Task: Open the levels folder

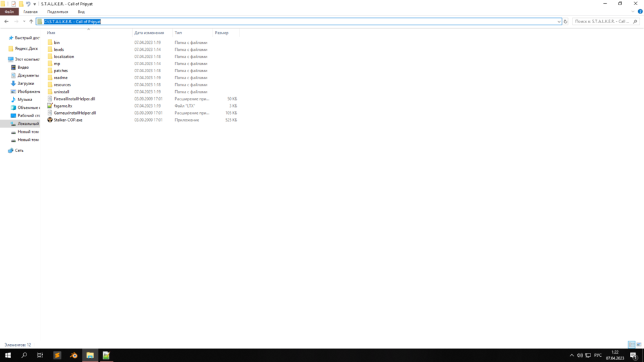Action: click(x=59, y=50)
